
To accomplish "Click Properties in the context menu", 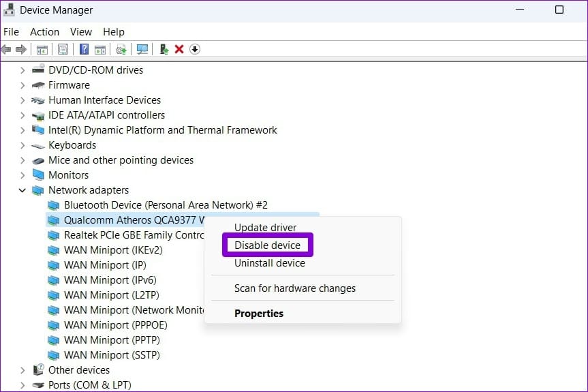I will tap(259, 313).
